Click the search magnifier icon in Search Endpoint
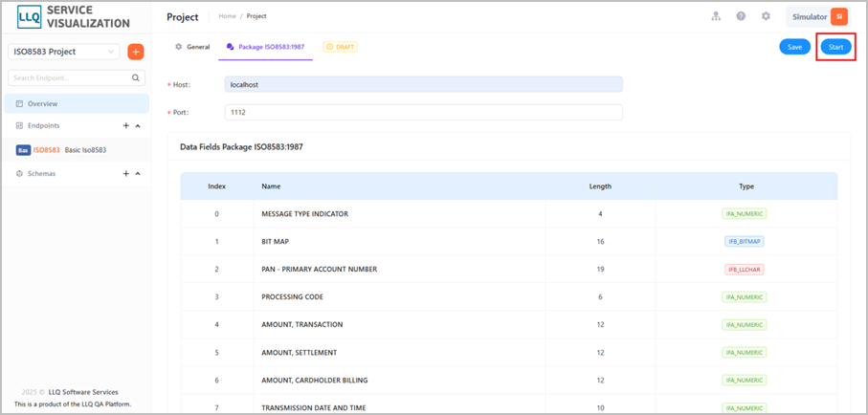Viewport: 868px width, 415px height. (x=136, y=78)
